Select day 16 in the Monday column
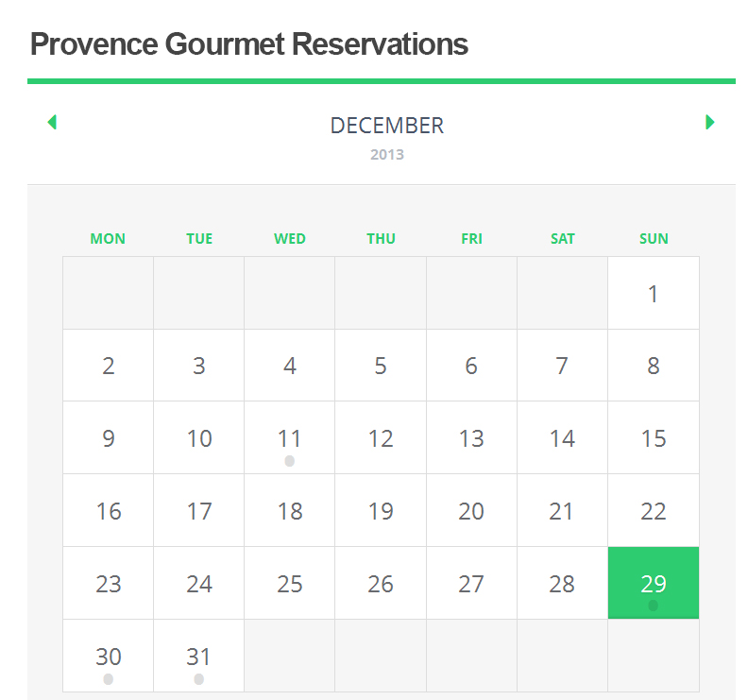Viewport: 748px width, 700px height. click(109, 510)
